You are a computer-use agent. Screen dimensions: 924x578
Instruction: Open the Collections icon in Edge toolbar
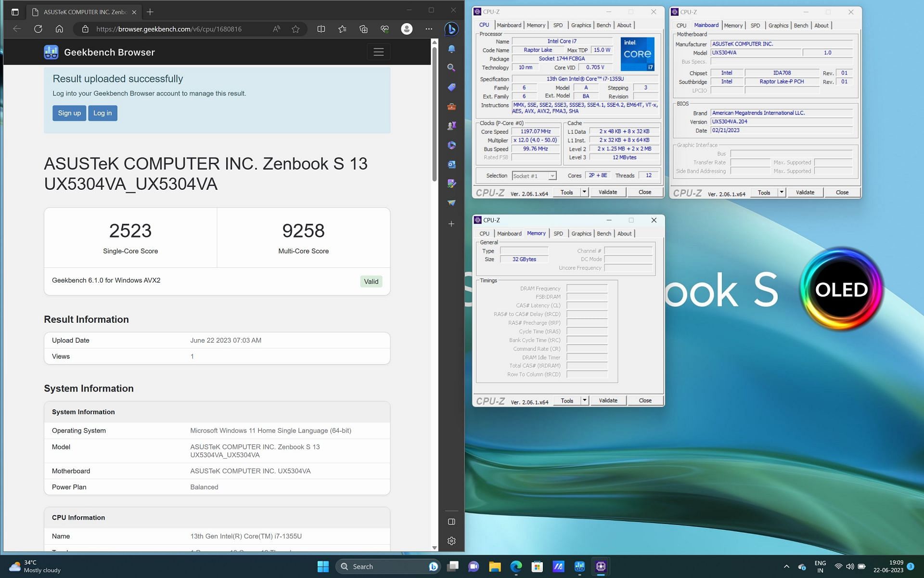(x=363, y=29)
